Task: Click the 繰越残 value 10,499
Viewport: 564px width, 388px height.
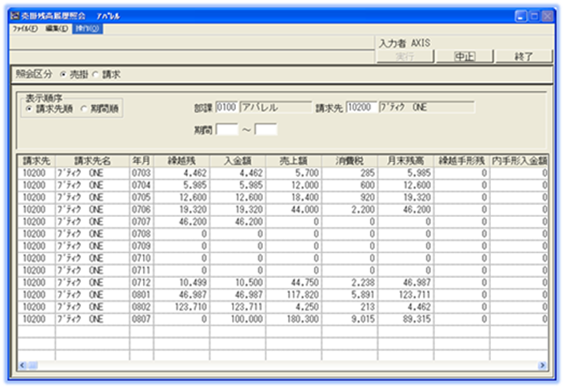Action: tap(182, 283)
